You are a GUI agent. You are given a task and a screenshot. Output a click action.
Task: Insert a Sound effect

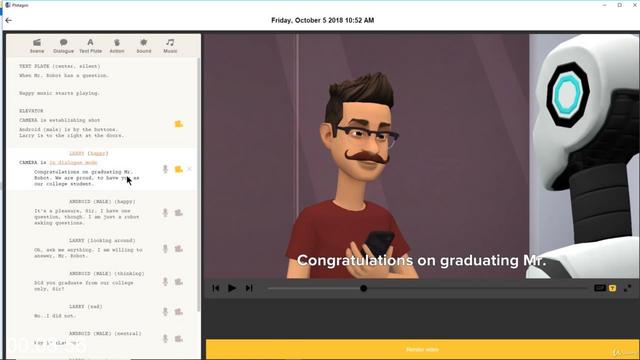coord(144,46)
